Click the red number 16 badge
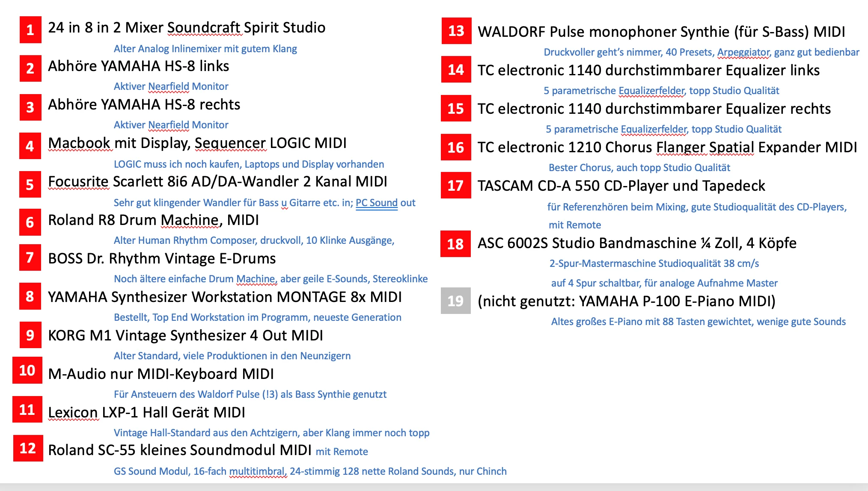This screenshot has width=868, height=491. pyautogui.click(x=456, y=148)
